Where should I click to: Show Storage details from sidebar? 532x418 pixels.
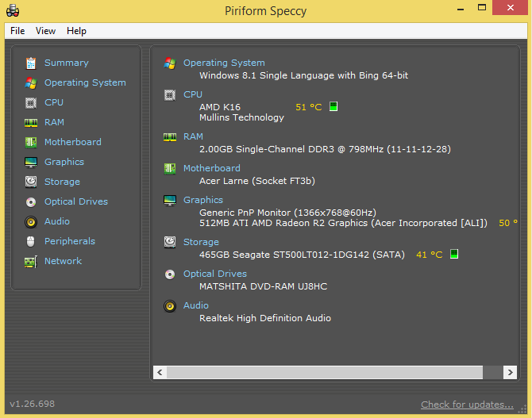click(63, 182)
